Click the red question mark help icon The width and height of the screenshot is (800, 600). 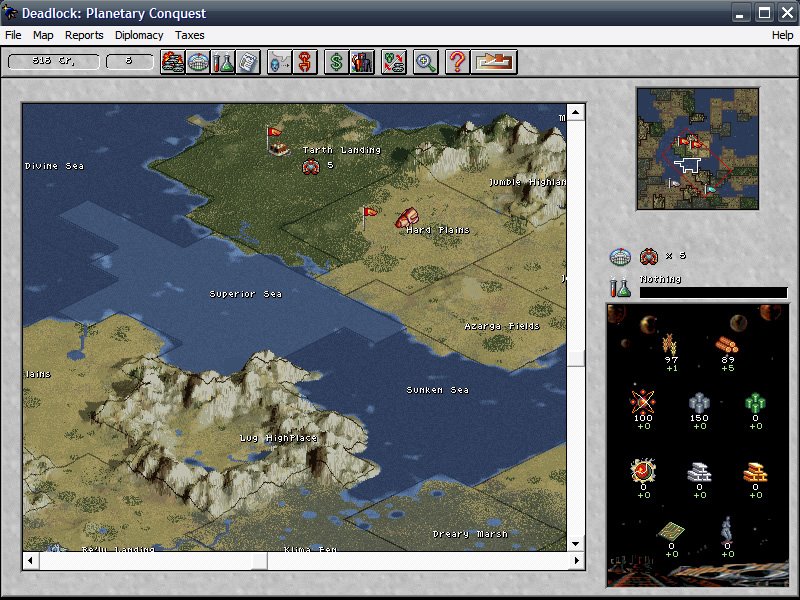[457, 62]
